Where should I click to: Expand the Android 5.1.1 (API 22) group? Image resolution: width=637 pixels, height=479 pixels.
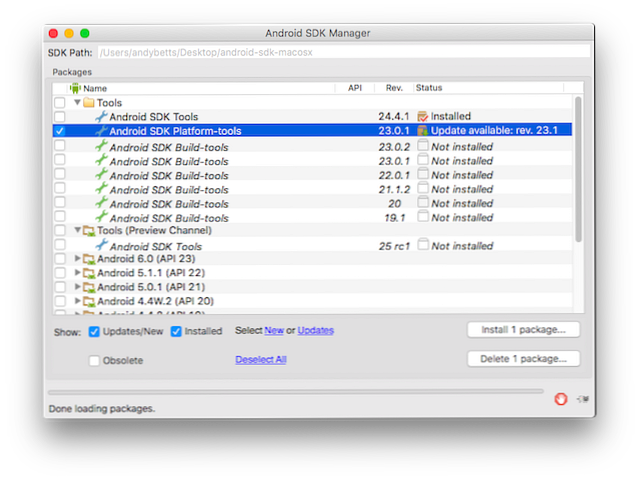coord(78,272)
